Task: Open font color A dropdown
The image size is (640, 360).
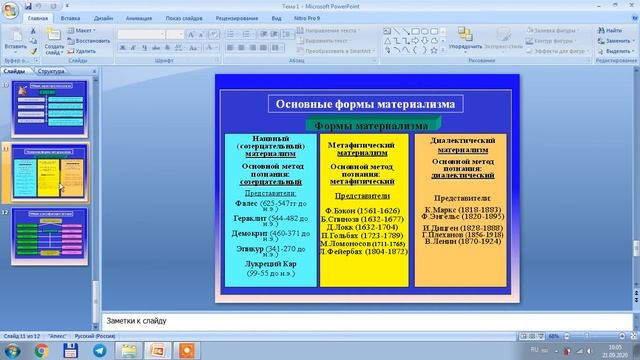Action: click(x=210, y=48)
